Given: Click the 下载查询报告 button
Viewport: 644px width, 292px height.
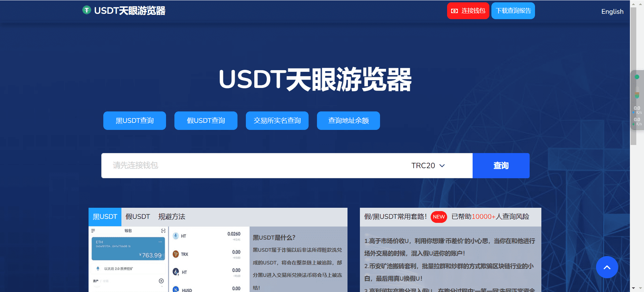Looking at the screenshot, I should [513, 11].
